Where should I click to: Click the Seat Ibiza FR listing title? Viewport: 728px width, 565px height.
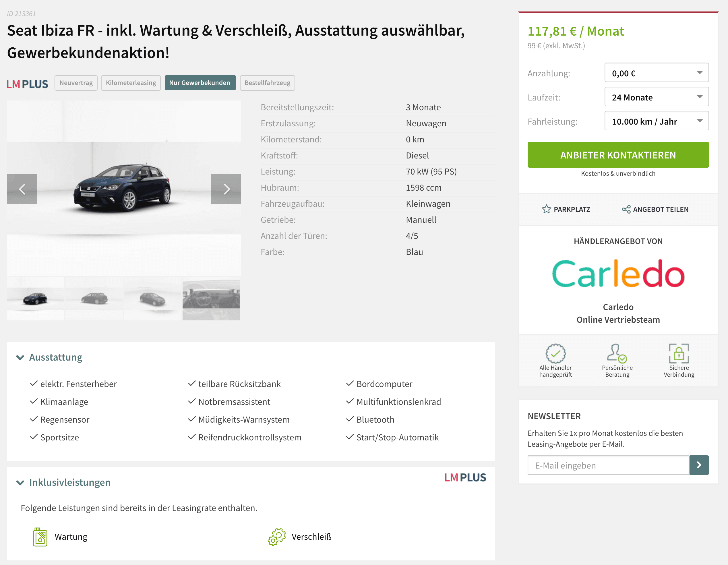click(236, 41)
